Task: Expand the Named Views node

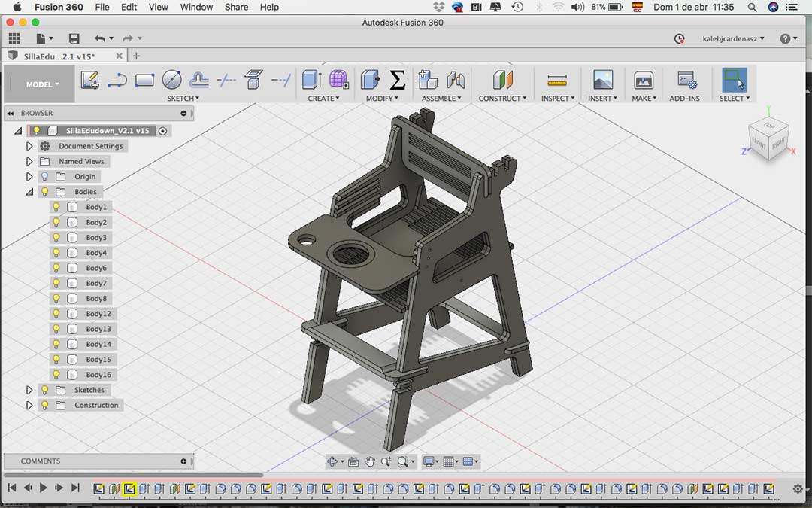Action: coord(29,161)
